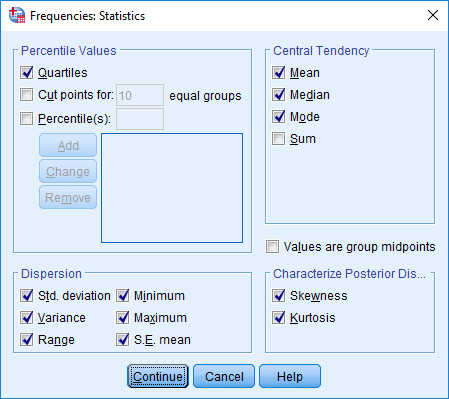Enable Cut points for equal groups

[x=27, y=95]
